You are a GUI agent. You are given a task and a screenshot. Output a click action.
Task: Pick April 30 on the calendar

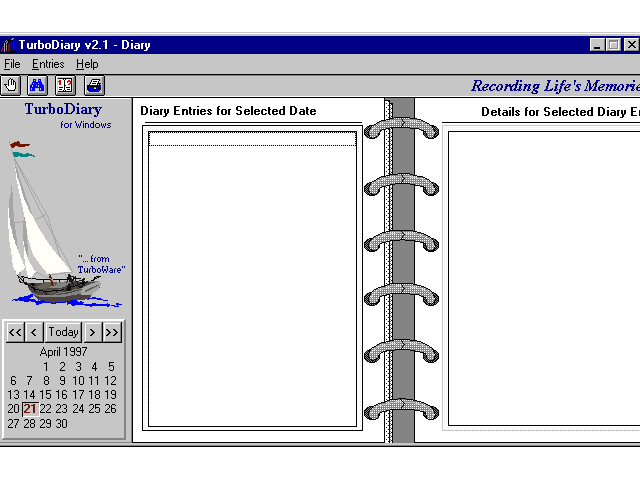(x=62, y=423)
